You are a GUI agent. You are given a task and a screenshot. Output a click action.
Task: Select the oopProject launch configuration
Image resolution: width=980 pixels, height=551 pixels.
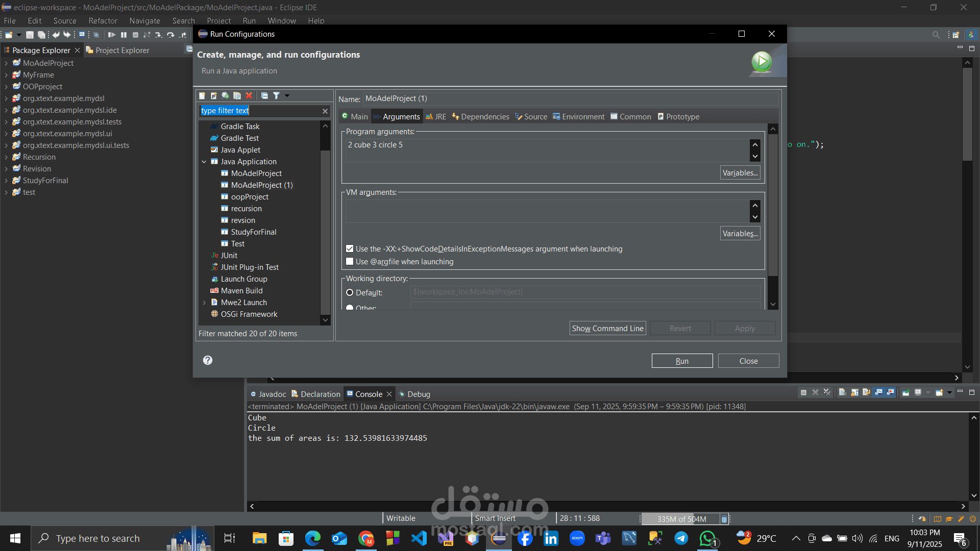pos(249,197)
